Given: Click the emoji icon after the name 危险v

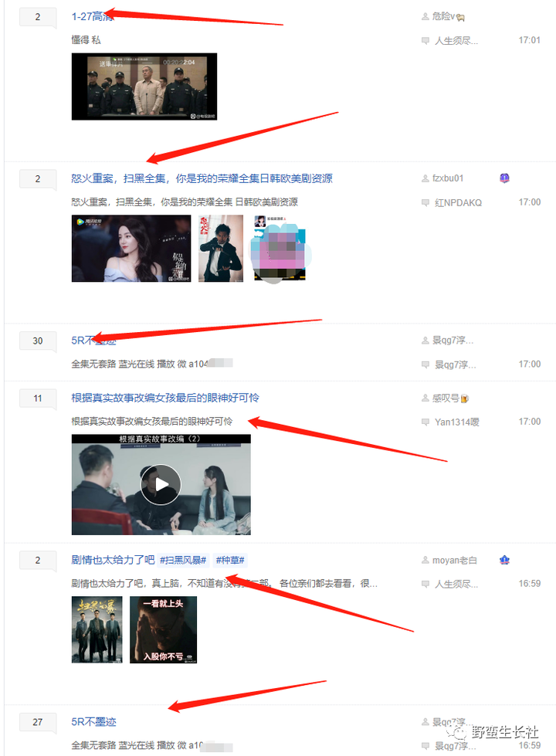Looking at the screenshot, I should click(460, 17).
